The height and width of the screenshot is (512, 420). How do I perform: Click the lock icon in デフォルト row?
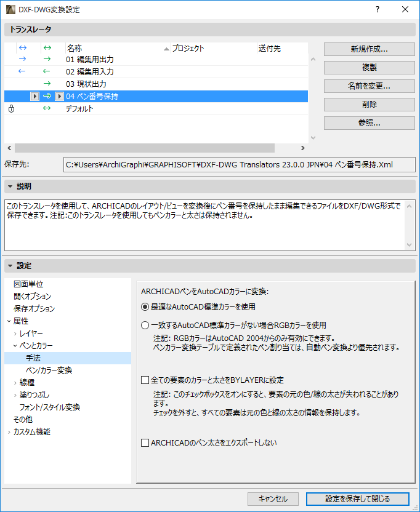[x=12, y=108]
